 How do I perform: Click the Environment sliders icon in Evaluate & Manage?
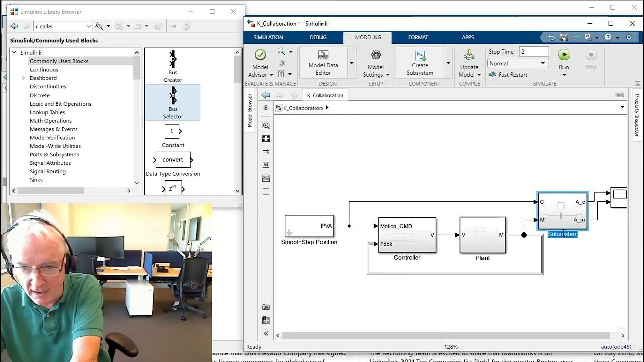(x=281, y=74)
